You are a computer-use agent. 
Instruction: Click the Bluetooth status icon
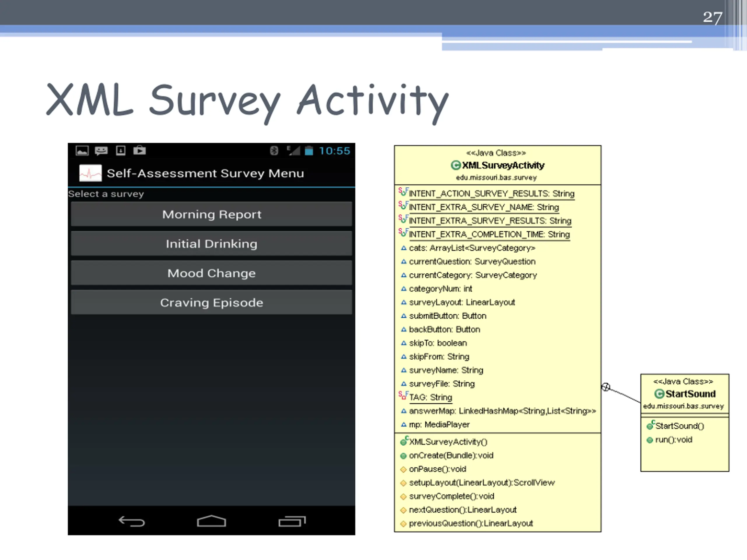(x=274, y=150)
